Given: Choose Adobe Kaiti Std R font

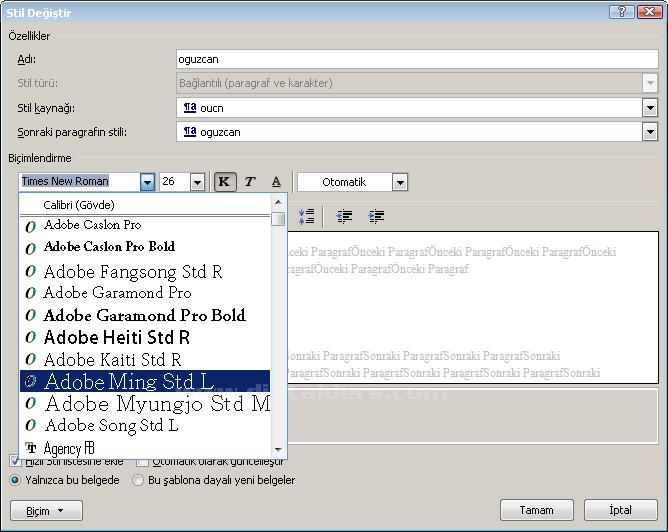Looking at the screenshot, I should (x=145, y=359).
